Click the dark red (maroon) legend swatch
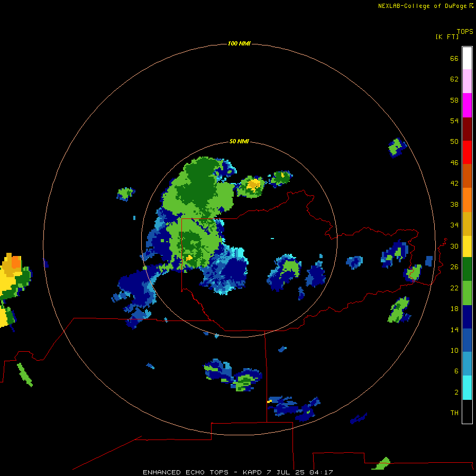This screenshot has width=476, height=476. point(467,129)
